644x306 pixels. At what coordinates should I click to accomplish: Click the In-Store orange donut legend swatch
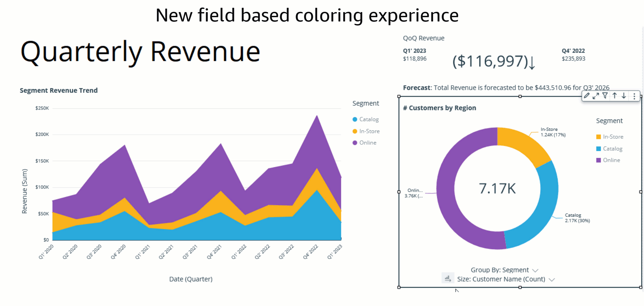[x=598, y=137]
